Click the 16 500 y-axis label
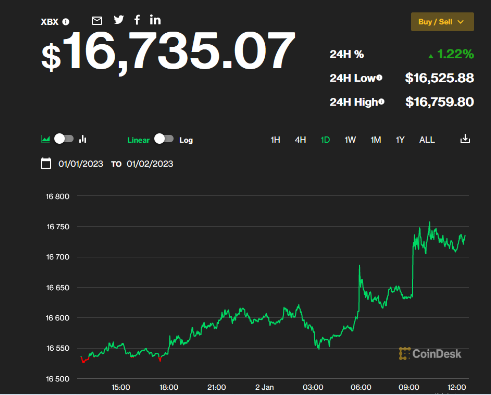 pyautogui.click(x=58, y=379)
